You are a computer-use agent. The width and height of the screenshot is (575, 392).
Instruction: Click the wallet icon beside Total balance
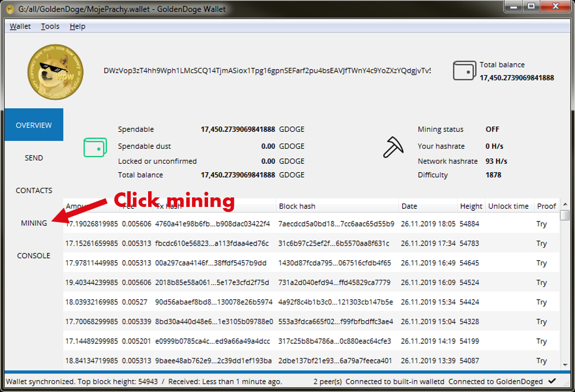[x=464, y=71]
